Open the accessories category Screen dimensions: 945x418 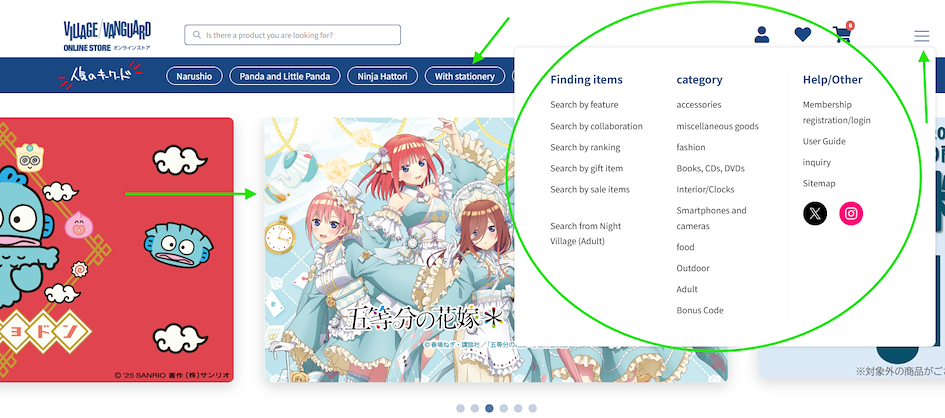(x=699, y=105)
